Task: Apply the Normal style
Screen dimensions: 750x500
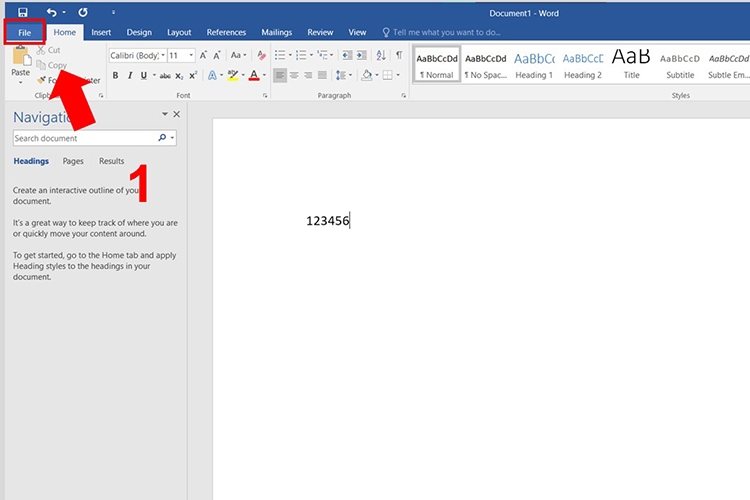Action: (437, 65)
